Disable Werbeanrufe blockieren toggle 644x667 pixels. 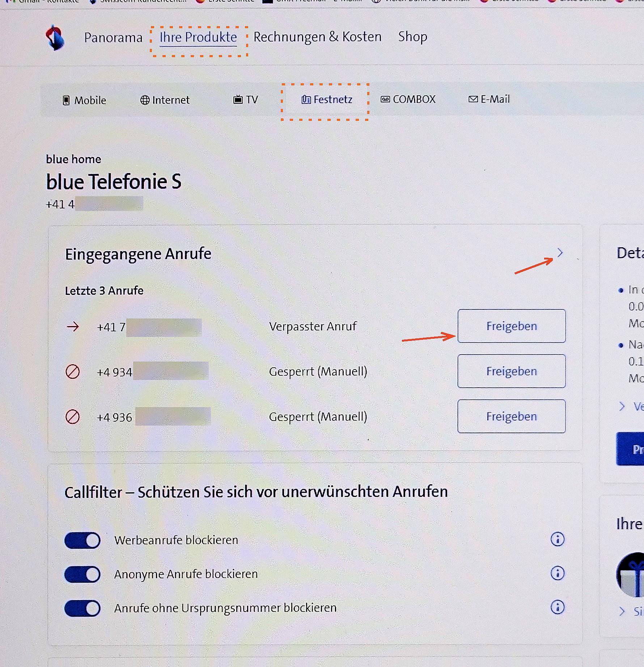click(82, 541)
